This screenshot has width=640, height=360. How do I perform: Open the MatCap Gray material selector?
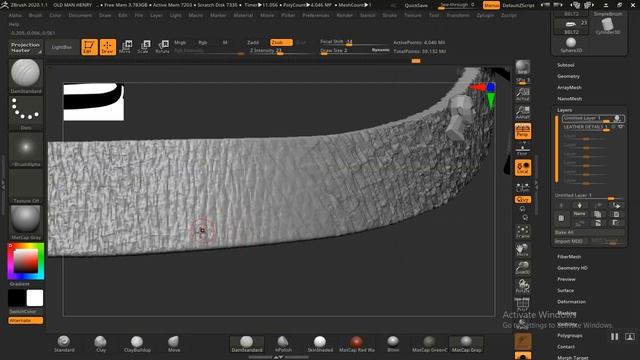click(x=26, y=222)
